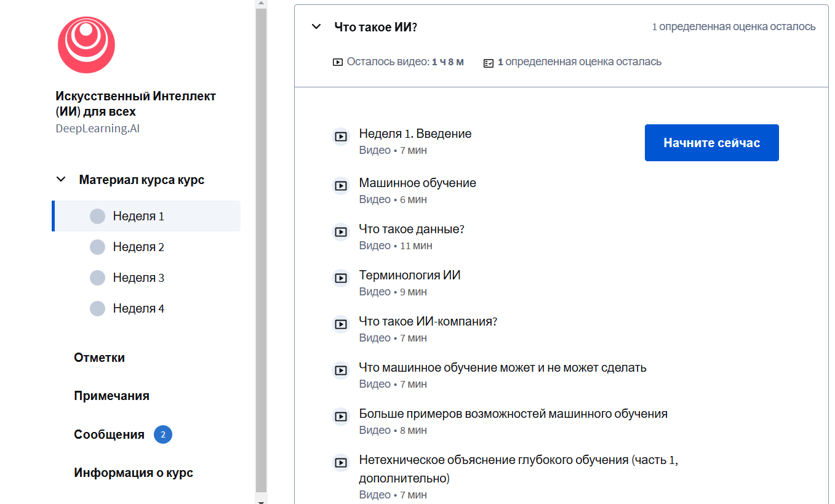Click the sidebar vertical scrollbar

coord(261,246)
